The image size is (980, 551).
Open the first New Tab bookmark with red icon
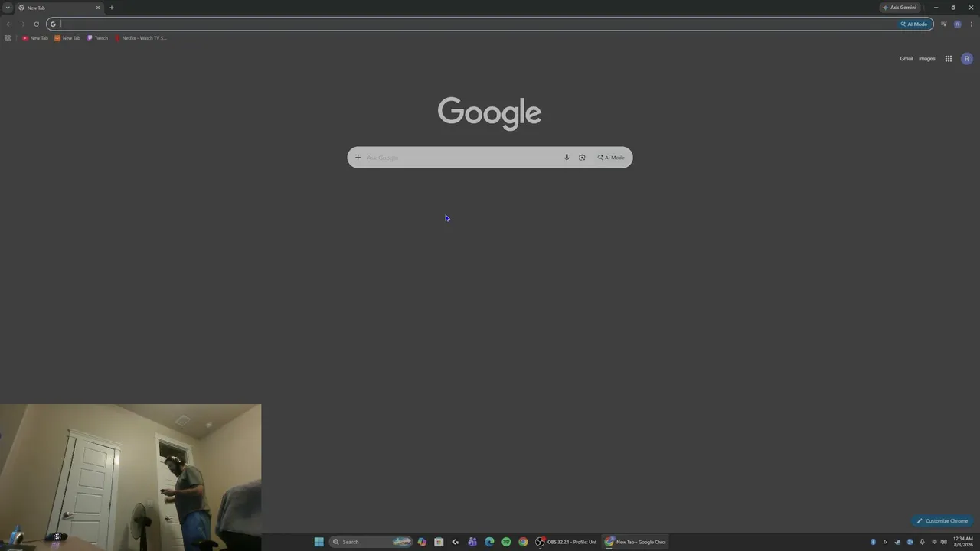tap(35, 38)
